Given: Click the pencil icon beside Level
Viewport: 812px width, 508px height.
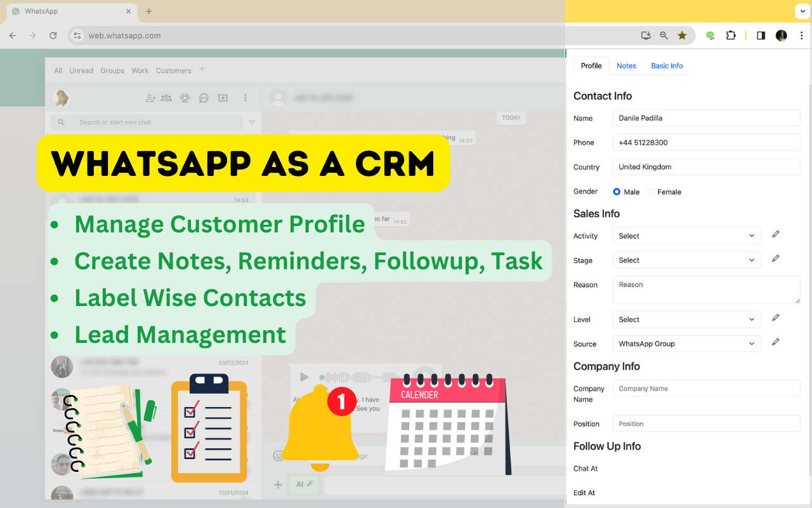Looking at the screenshot, I should click(x=775, y=317).
